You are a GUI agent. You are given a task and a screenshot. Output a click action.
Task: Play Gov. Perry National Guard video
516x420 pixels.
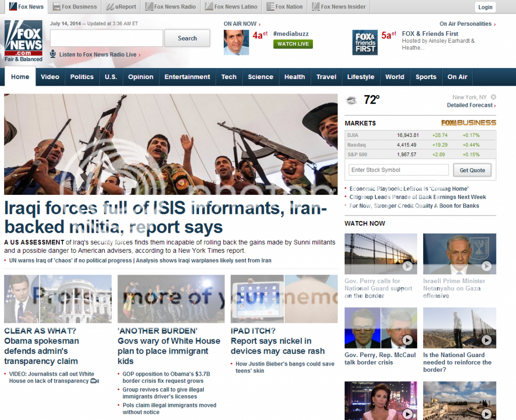pos(381,254)
